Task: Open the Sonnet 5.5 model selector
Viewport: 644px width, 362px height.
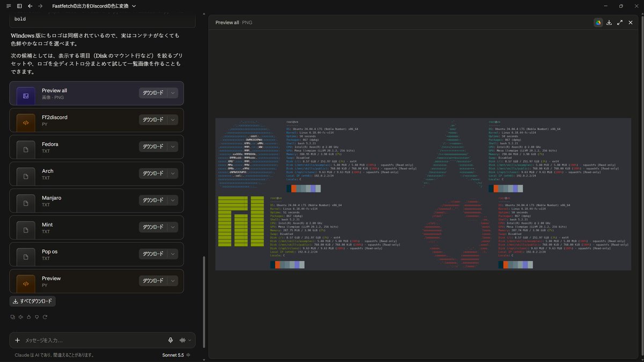Action: (x=176, y=355)
